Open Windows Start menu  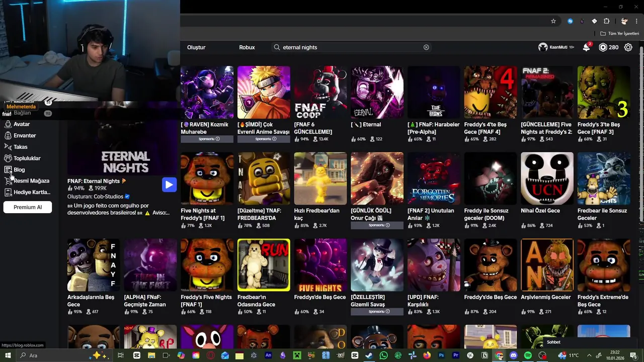click(x=7, y=355)
